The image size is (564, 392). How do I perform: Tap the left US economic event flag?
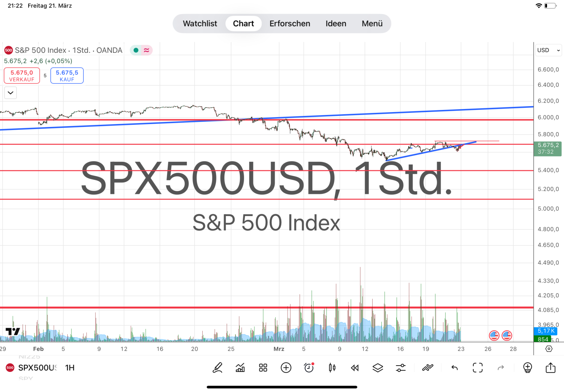coord(494,336)
